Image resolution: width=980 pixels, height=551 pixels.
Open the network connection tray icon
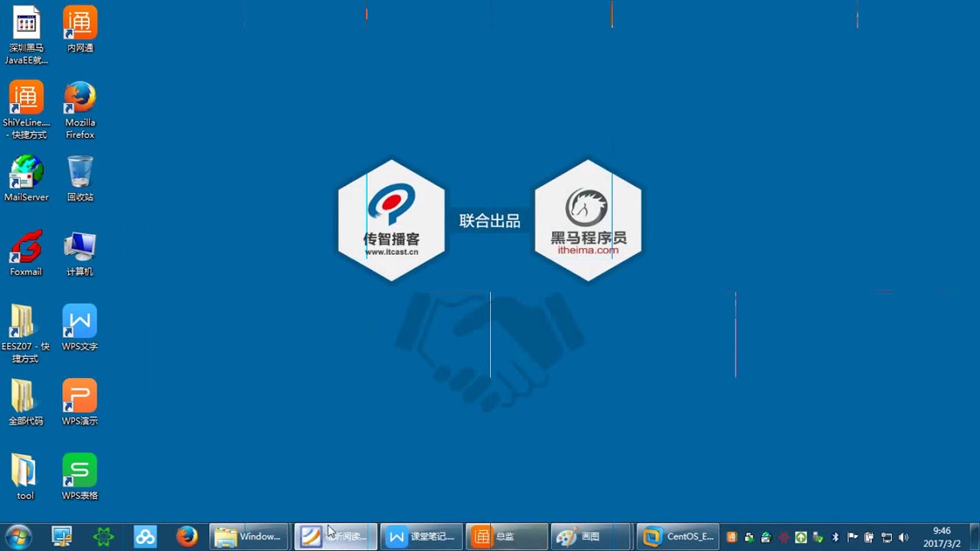coord(887,537)
